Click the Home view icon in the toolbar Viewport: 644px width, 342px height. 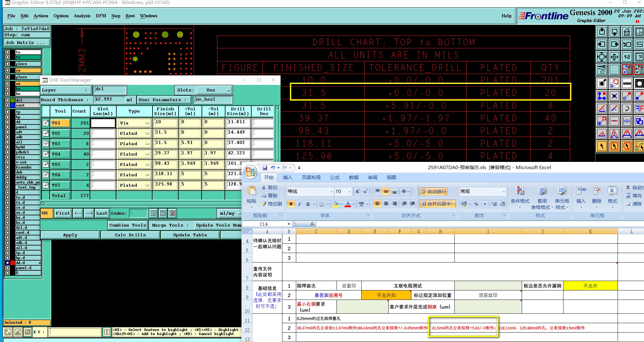[x=627, y=32]
